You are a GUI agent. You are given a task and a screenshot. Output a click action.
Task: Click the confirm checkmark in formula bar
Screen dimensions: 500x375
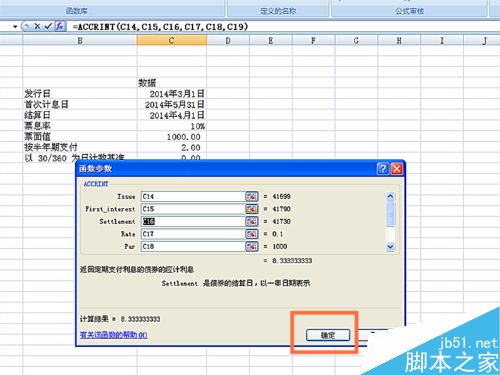(48, 26)
